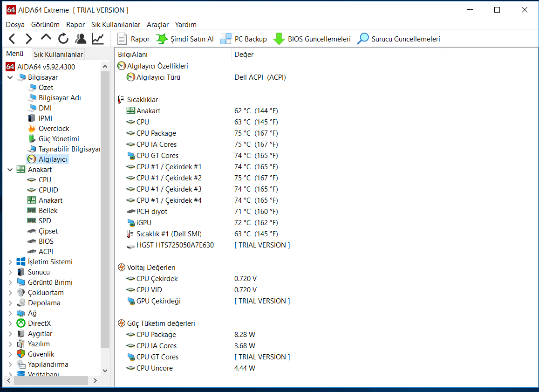Screen dimensions: 539x392
Task: Switch to Sık Kullanılanlar tab
Action: click(x=58, y=54)
